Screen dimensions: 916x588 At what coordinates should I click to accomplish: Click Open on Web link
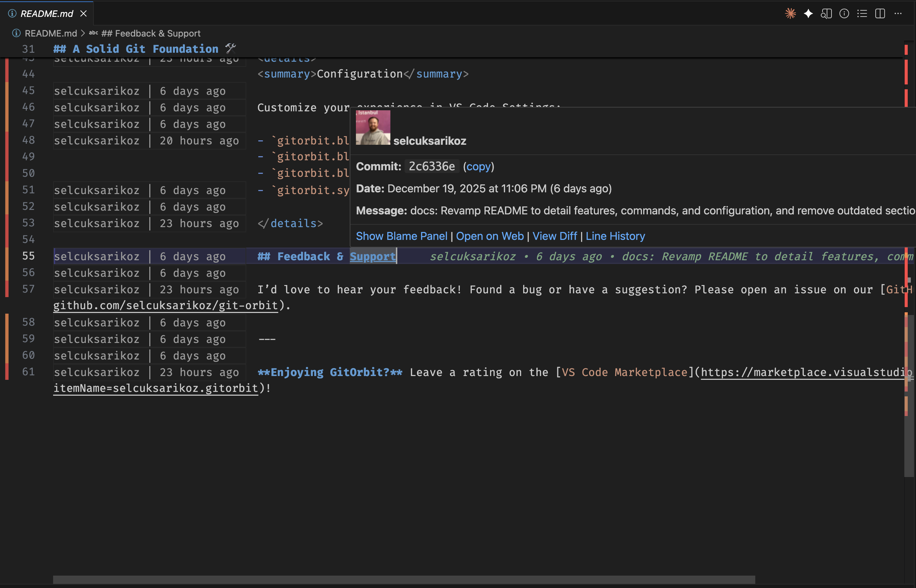click(x=489, y=236)
